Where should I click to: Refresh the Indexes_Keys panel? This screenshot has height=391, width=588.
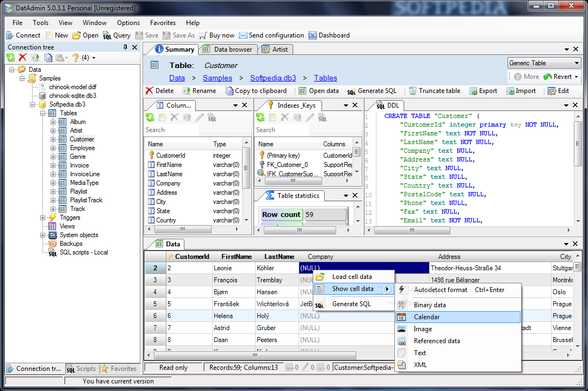click(x=260, y=117)
